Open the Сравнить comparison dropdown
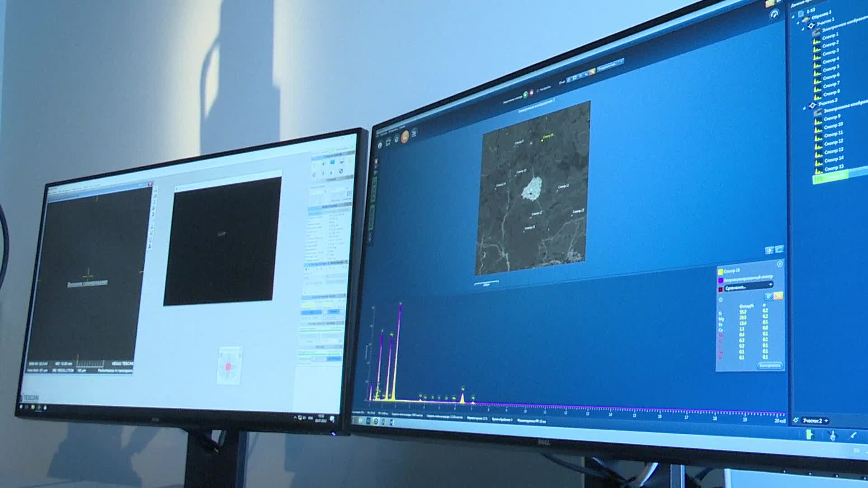Viewport: 868px width, 488px height. click(x=749, y=286)
